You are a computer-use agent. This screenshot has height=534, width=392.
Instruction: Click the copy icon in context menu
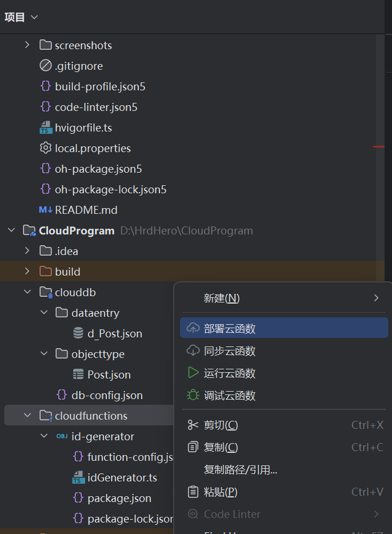pos(193,447)
